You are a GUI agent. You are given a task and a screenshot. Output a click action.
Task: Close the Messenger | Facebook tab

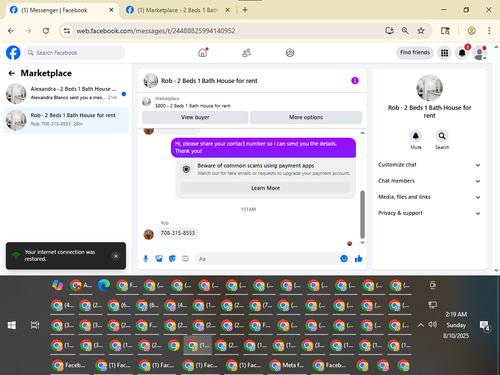point(111,10)
